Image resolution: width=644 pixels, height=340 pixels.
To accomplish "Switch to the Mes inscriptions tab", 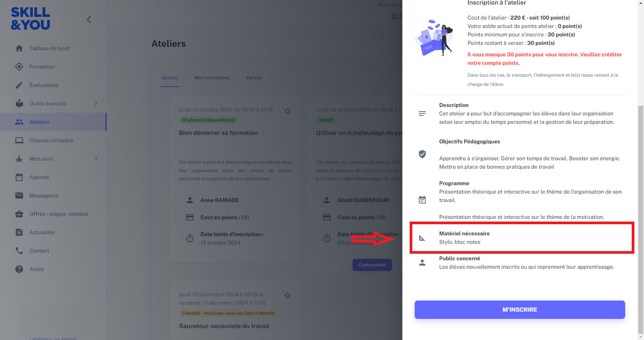I will point(212,78).
